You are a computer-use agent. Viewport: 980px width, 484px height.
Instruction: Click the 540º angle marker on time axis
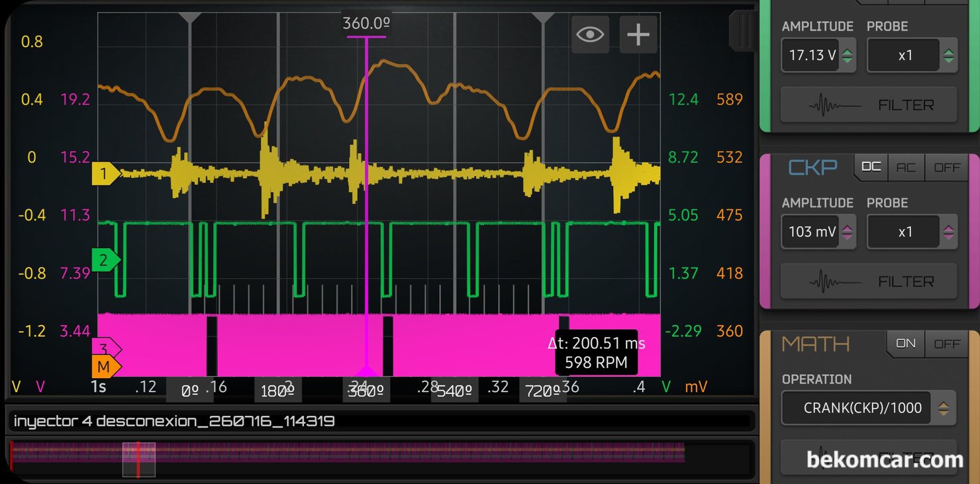[x=455, y=391]
